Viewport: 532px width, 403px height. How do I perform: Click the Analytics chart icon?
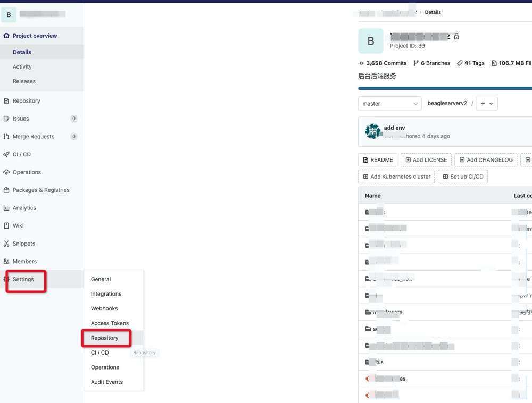[6, 208]
